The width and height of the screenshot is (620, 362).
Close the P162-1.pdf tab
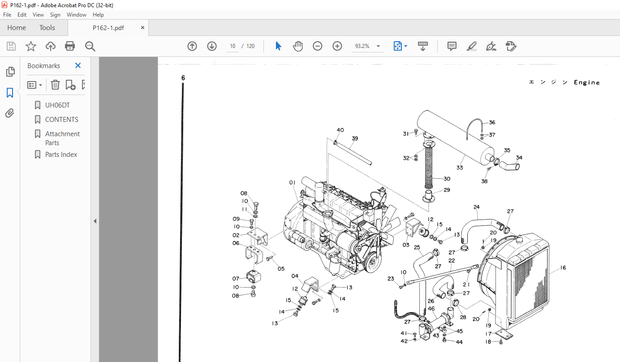[x=142, y=28]
